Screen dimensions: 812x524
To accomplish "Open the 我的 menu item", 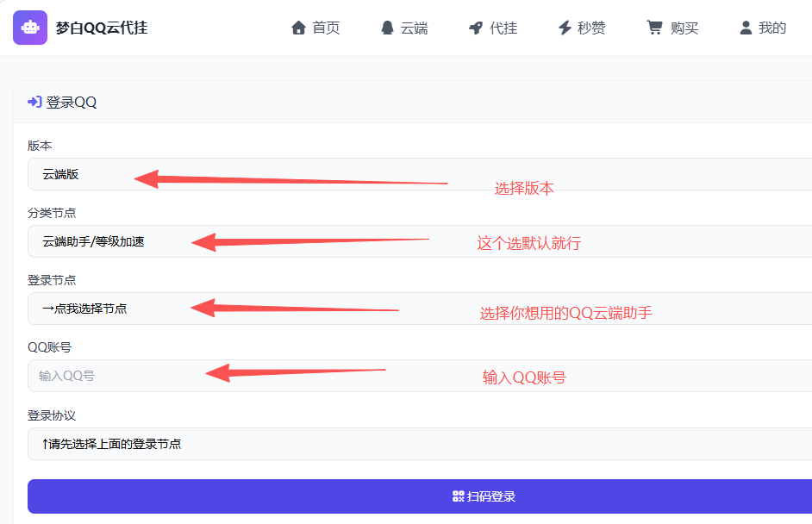I will [x=772, y=28].
